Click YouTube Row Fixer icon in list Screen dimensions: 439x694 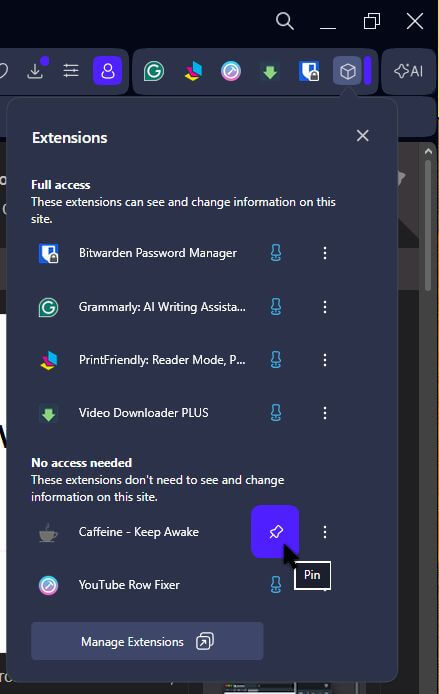coord(48,585)
